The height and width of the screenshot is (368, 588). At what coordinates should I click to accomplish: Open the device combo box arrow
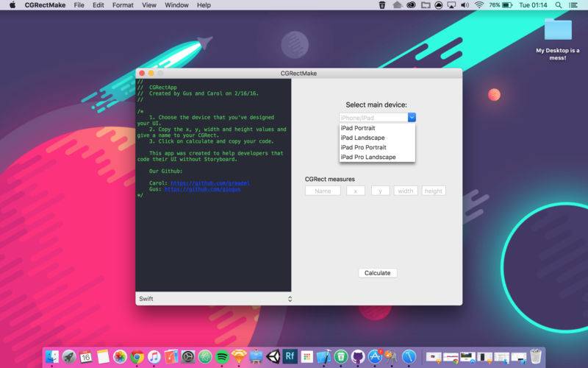tap(412, 118)
